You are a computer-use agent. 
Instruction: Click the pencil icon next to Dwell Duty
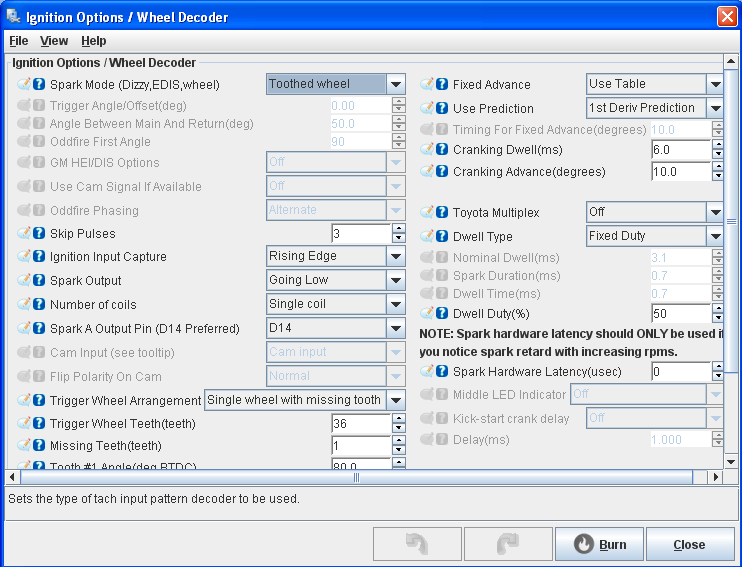pyautogui.click(x=427, y=314)
